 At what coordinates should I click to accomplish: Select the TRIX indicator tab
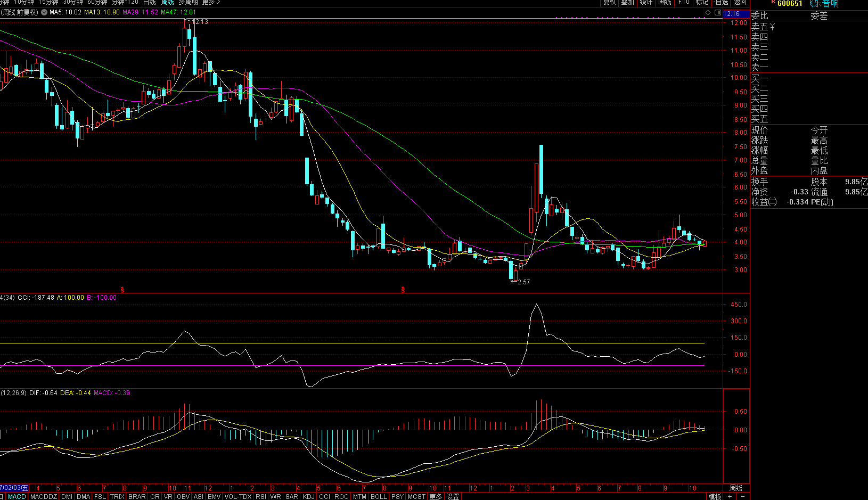tap(117, 496)
